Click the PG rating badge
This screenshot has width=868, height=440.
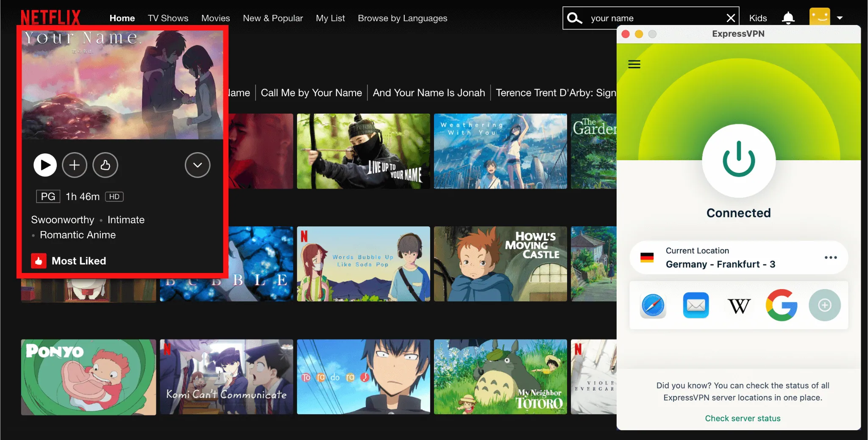tap(48, 197)
